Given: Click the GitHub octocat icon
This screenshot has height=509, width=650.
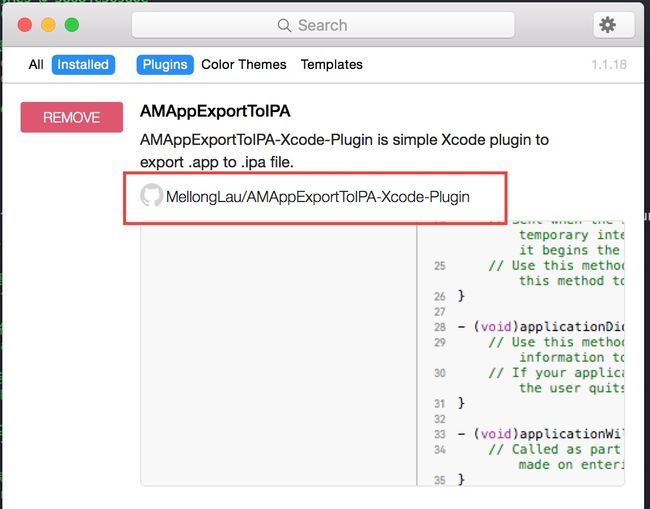Looking at the screenshot, I should (x=151, y=195).
